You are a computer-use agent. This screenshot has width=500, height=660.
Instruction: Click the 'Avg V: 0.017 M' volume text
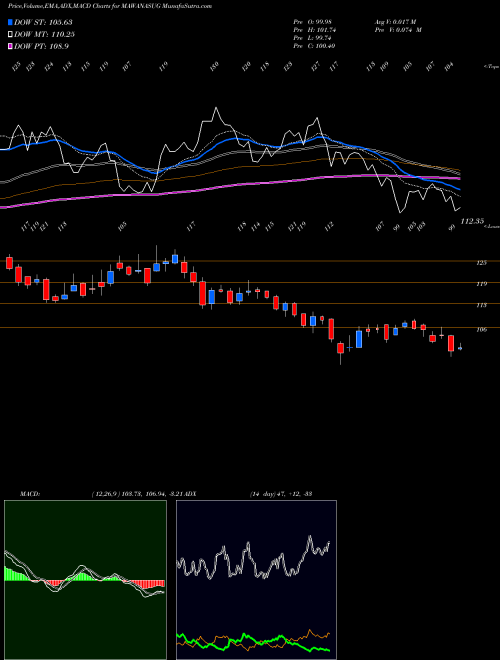[395, 22]
